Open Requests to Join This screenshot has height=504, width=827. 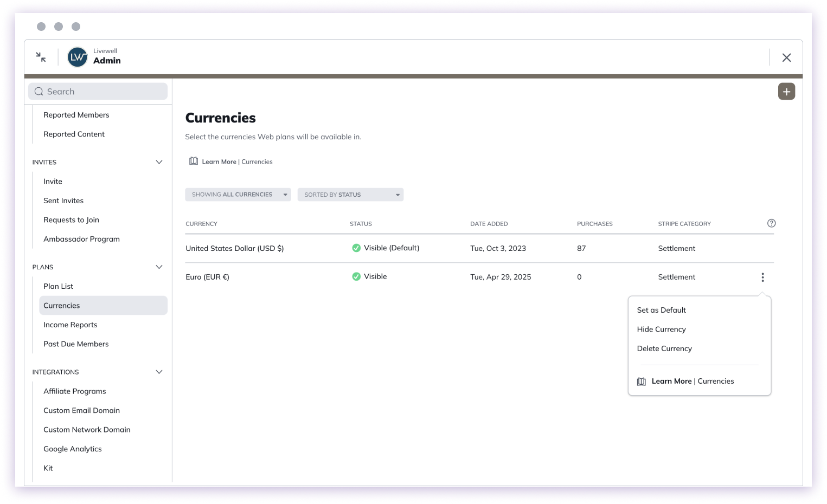tap(71, 220)
